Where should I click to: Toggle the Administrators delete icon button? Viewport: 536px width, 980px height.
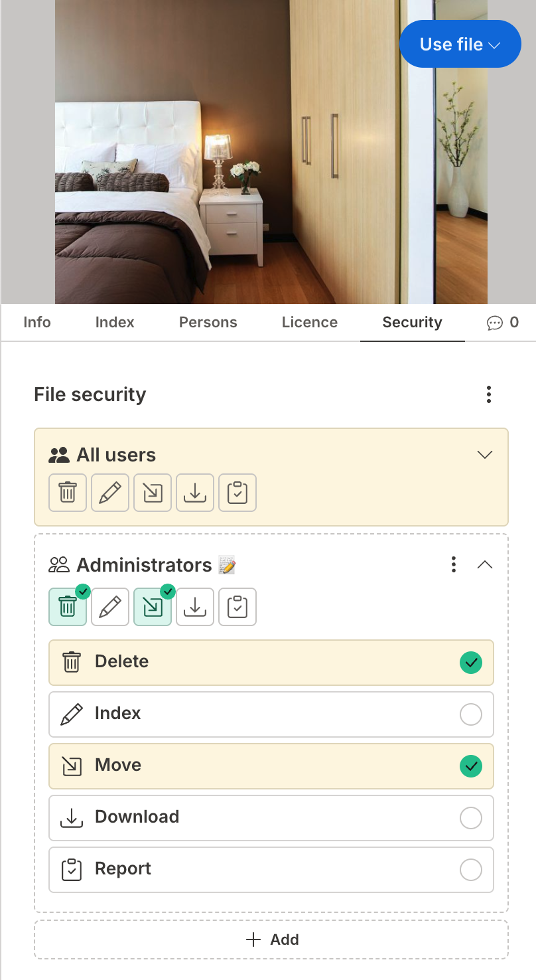(68, 607)
